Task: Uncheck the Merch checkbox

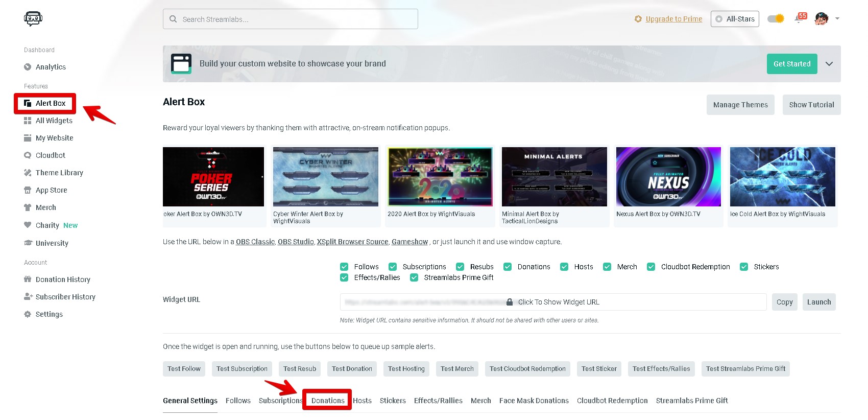Action: (607, 267)
